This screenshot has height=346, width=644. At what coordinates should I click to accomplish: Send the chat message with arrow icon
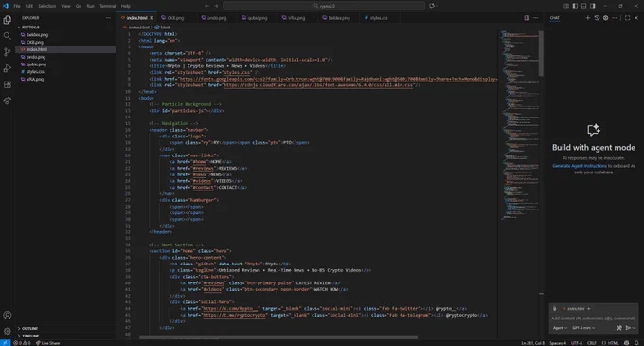pyautogui.click(x=628, y=328)
